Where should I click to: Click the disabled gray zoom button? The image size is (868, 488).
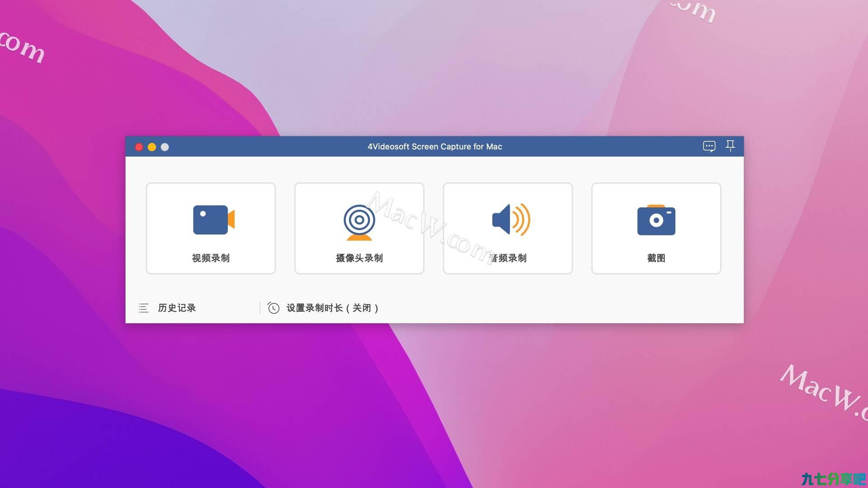pos(165,147)
